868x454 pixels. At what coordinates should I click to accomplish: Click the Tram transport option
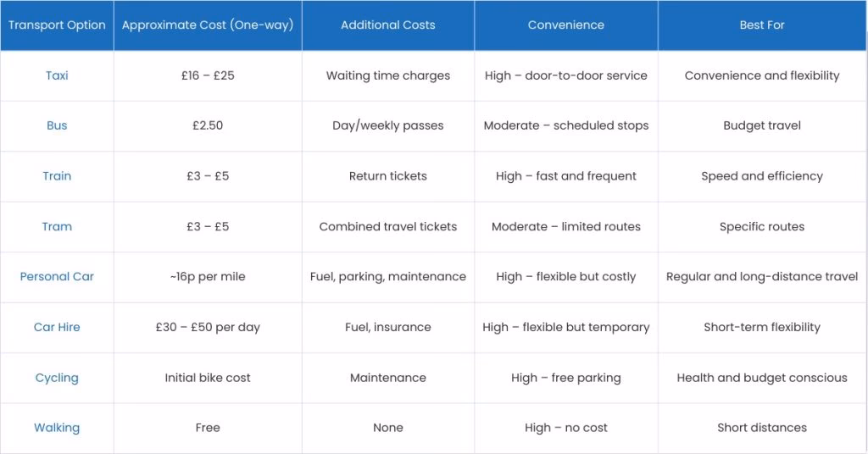point(57,226)
